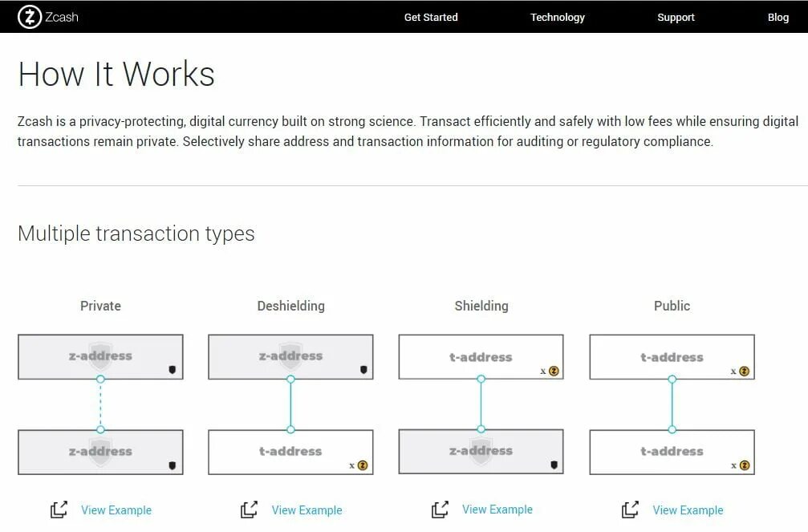Click View Example under Public
Screen dimensions: 808x532
pyautogui.click(x=688, y=510)
